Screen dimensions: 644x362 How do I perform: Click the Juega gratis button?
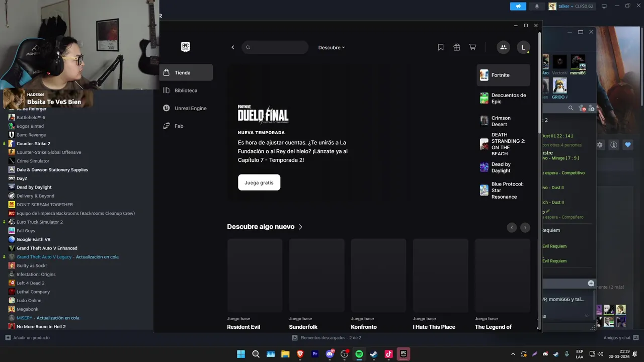pyautogui.click(x=259, y=183)
